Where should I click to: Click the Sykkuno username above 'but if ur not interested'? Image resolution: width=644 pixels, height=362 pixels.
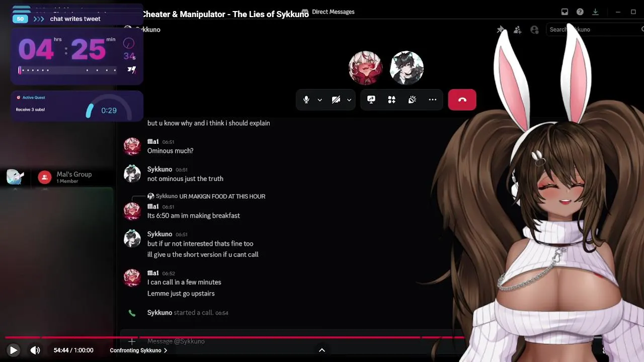point(159,234)
